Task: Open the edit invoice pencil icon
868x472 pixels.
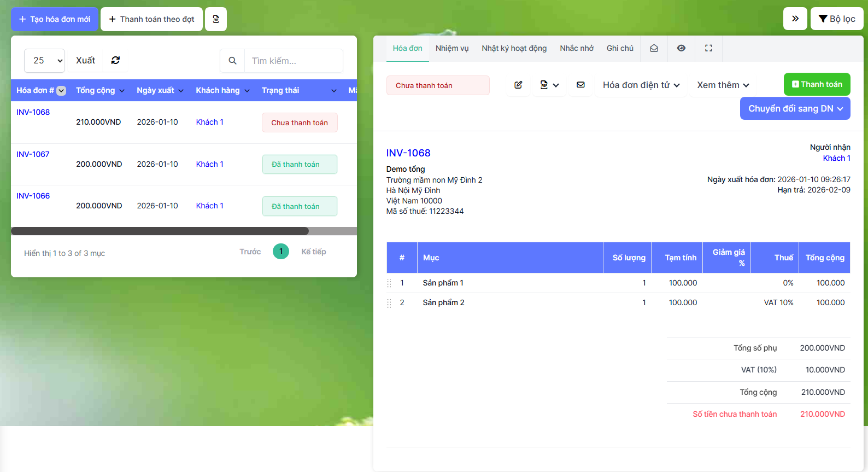Action: click(x=518, y=85)
